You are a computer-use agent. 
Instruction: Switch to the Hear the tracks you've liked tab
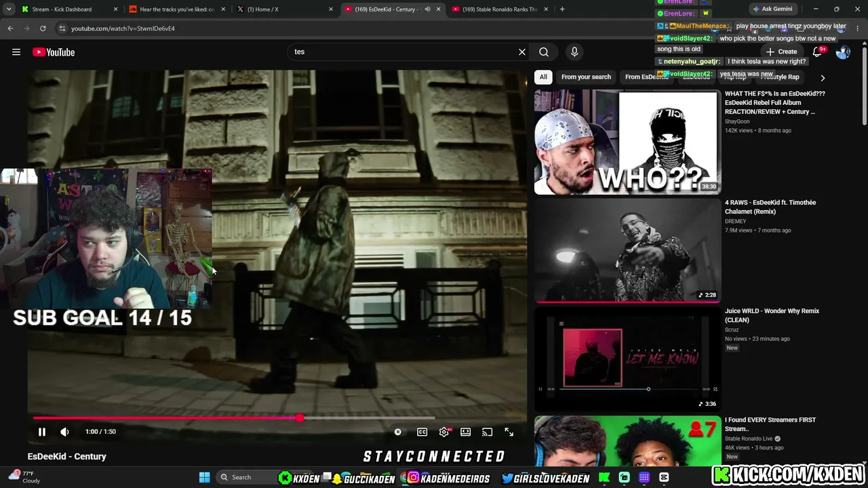(176, 9)
